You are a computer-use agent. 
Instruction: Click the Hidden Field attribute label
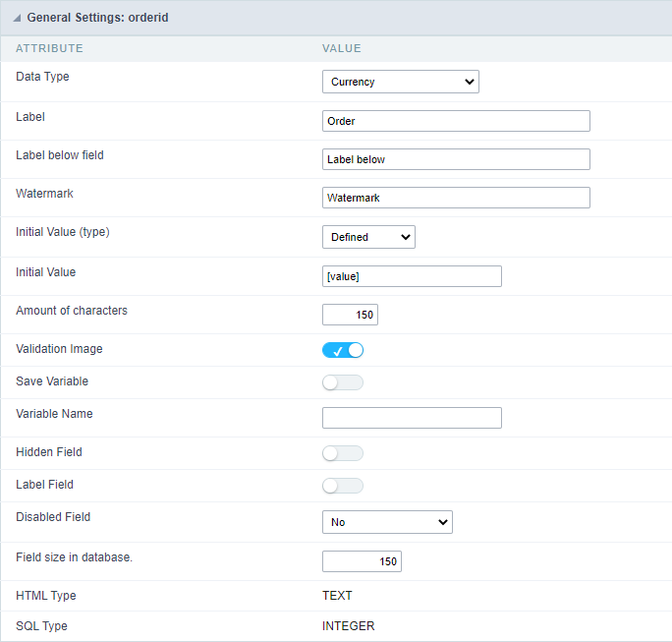49,452
